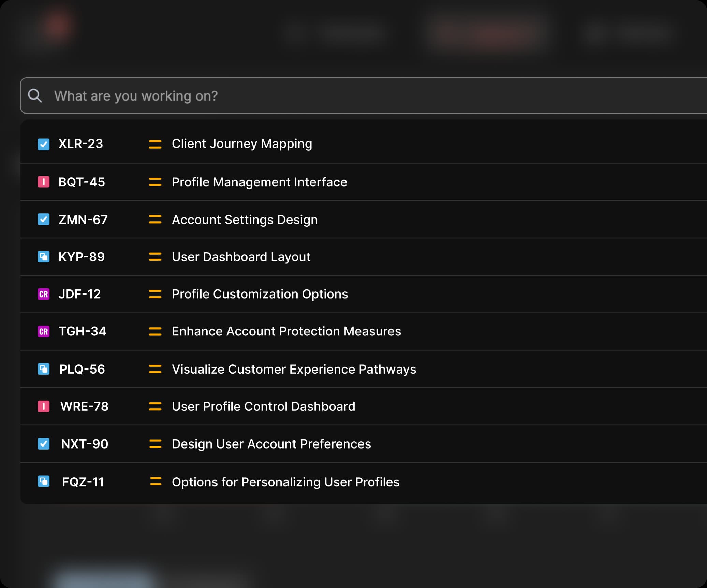707x588 pixels.
Task: Click the blue checkmark icon beside NXT-90
Action: pyautogui.click(x=44, y=444)
